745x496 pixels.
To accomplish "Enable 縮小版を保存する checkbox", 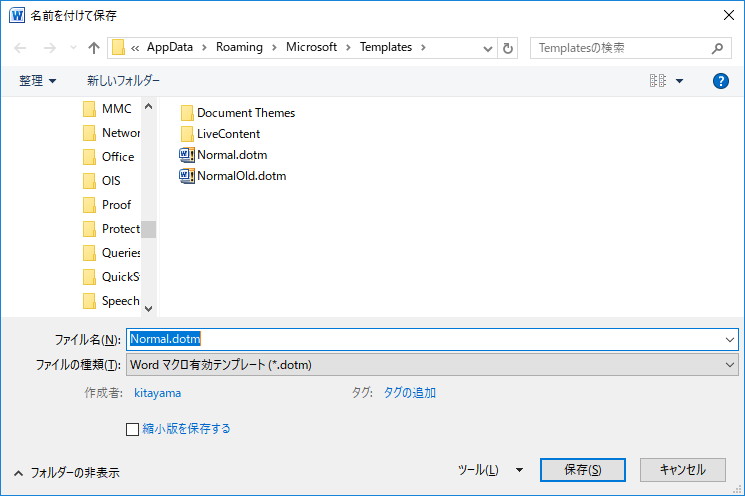I will click(133, 429).
